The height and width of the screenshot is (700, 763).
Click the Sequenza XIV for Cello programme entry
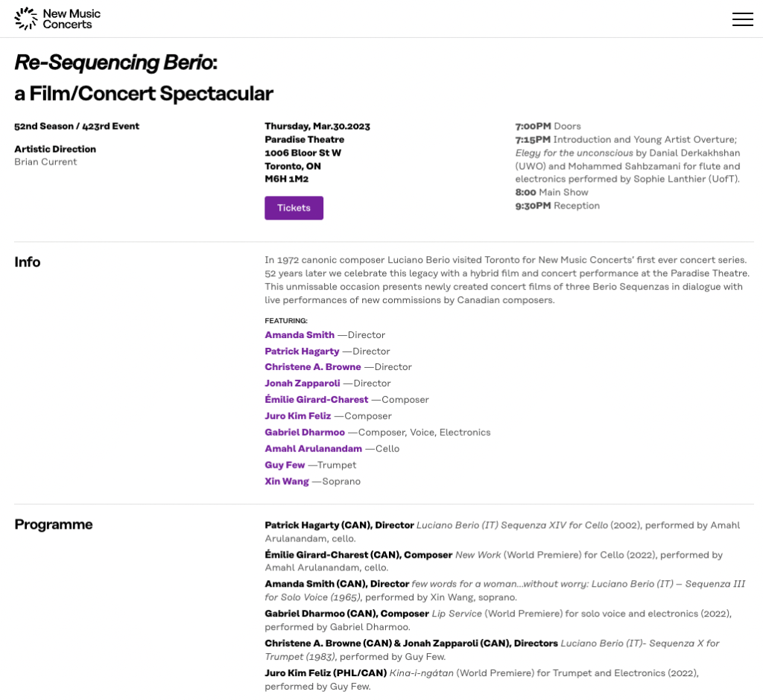tap(512, 526)
